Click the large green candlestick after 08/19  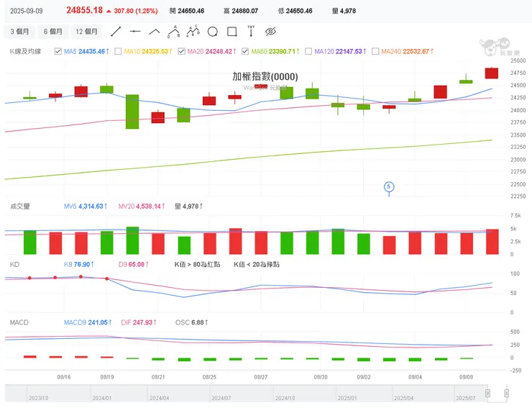click(x=132, y=112)
